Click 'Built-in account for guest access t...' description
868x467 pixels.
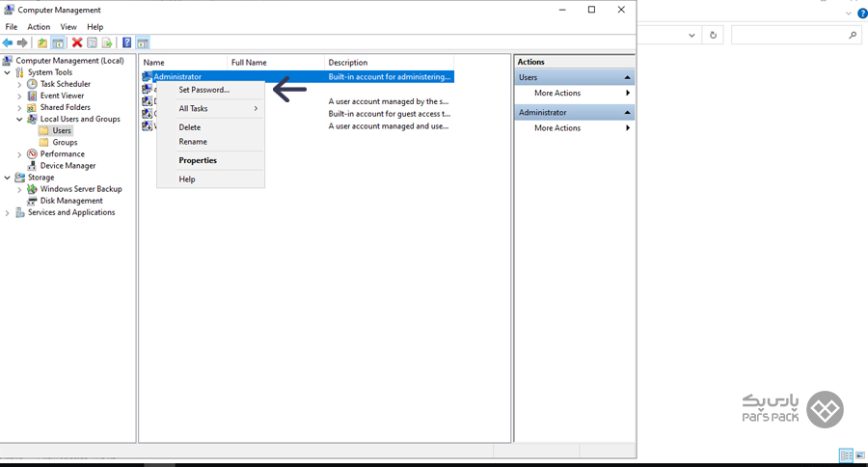tap(390, 114)
